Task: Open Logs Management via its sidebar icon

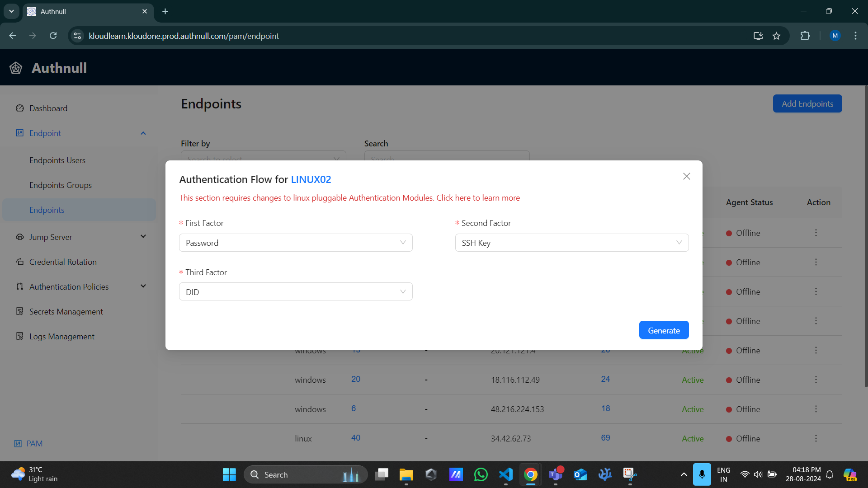Action: tap(20, 336)
